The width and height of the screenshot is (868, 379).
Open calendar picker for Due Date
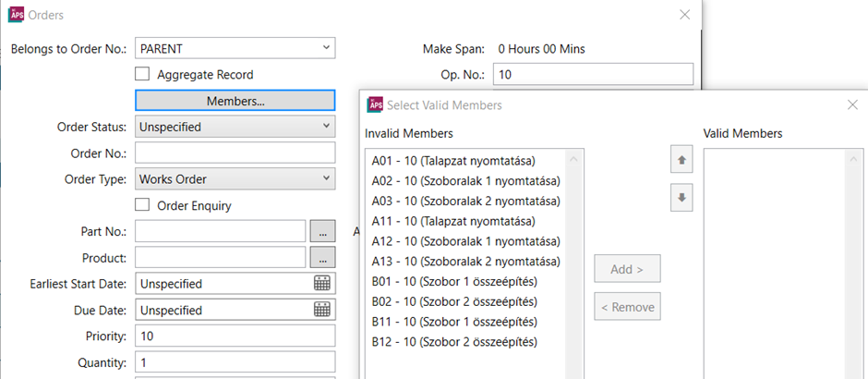(x=322, y=310)
